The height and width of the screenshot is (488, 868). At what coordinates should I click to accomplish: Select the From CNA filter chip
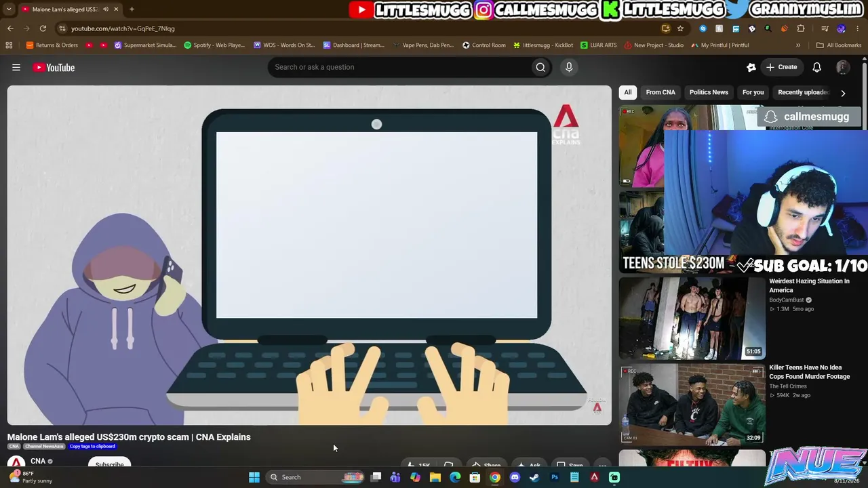coord(660,92)
